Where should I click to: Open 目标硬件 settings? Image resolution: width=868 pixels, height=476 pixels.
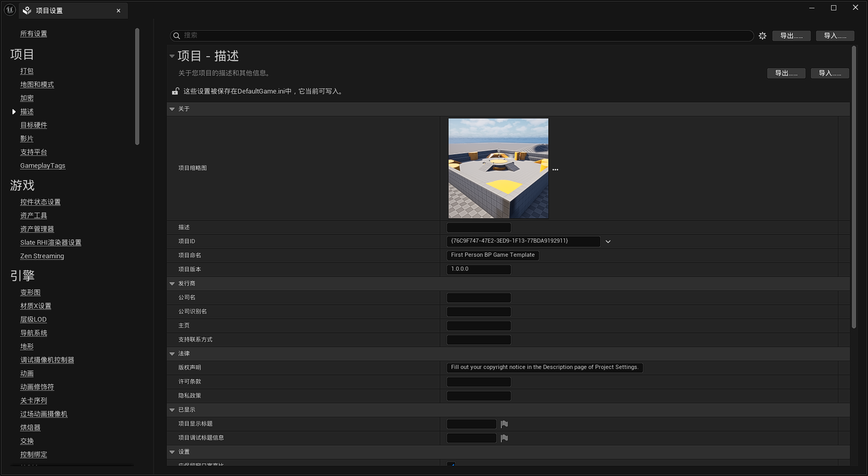coord(34,125)
